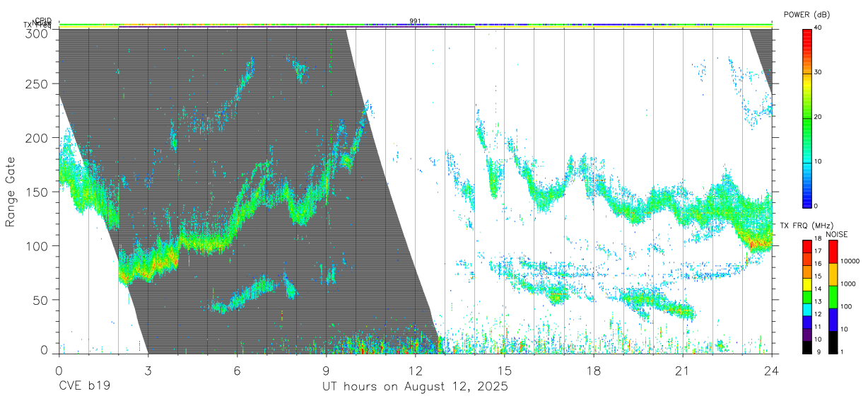Click the 40 label on power colorbar

(819, 28)
